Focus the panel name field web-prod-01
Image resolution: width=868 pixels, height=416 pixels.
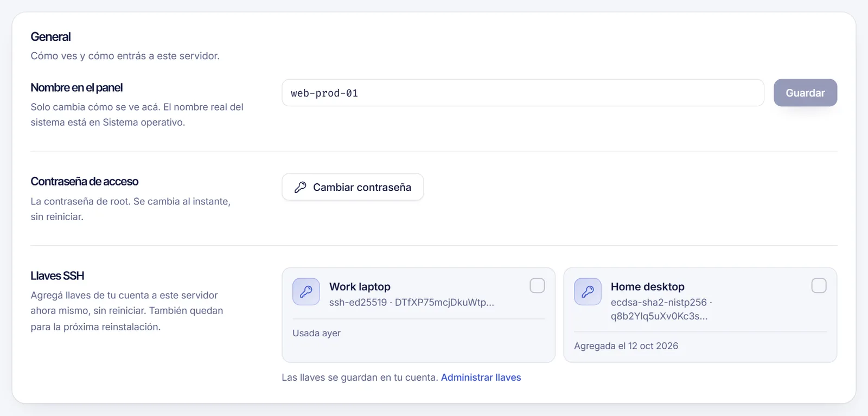[x=523, y=93]
